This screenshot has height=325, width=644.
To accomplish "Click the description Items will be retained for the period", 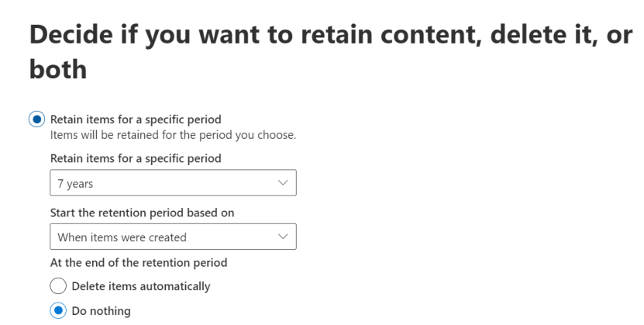I will [173, 135].
